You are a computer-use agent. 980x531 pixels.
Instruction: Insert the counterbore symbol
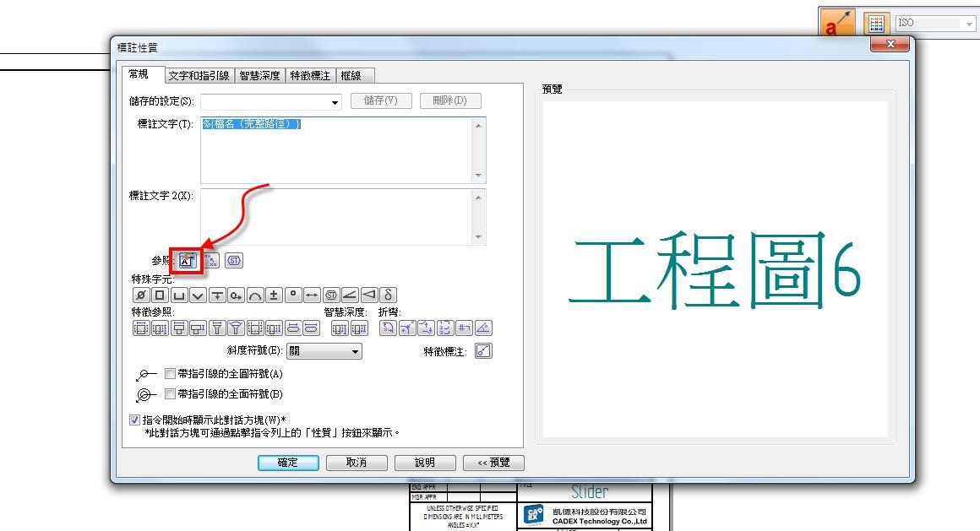[179, 295]
